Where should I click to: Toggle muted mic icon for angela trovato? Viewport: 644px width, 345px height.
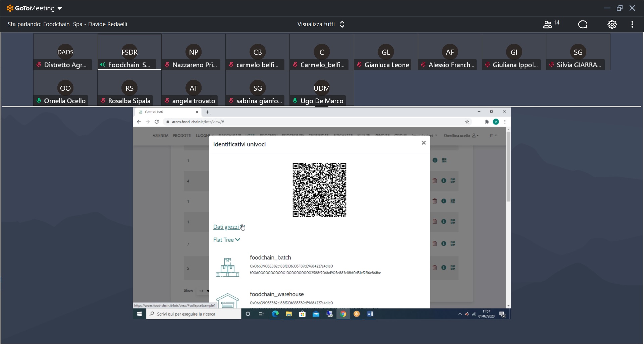[167, 100]
